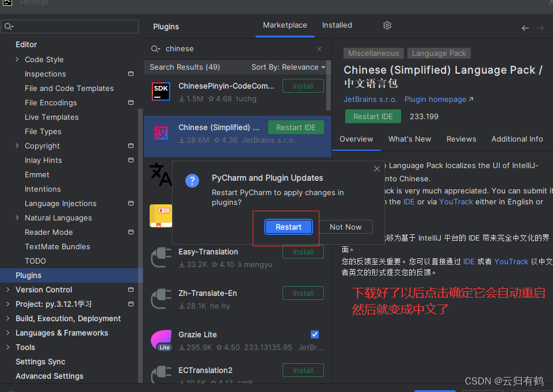Click the Language Injections project-level icon
Screen dimensions: 553x392
131,203
